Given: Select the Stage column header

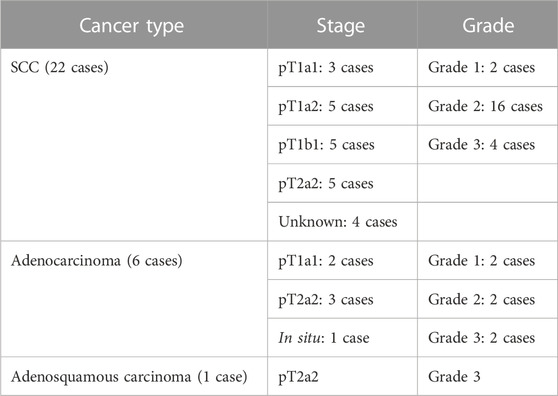Looking at the screenshot, I should (x=342, y=25).
